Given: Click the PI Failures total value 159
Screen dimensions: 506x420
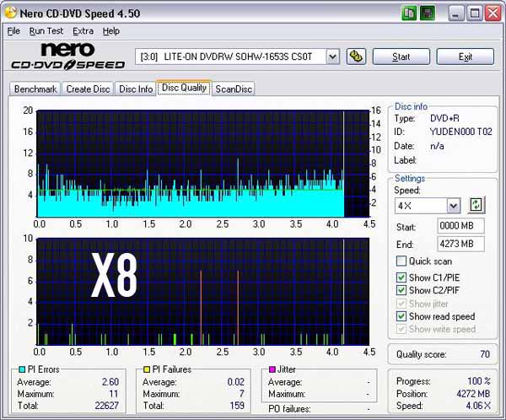Looking at the screenshot, I should click(237, 406).
